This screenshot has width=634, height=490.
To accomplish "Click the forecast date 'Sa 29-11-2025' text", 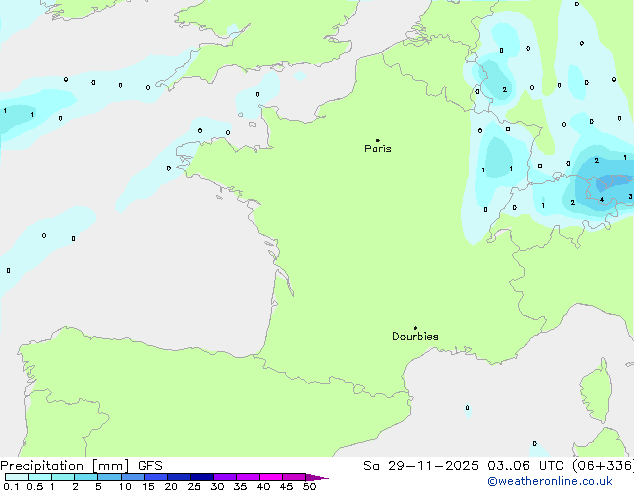I will coord(421,466).
